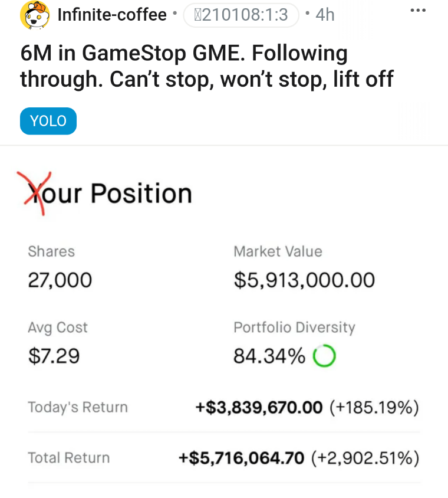
Task: Click the Total Return row label
Action: point(69,458)
